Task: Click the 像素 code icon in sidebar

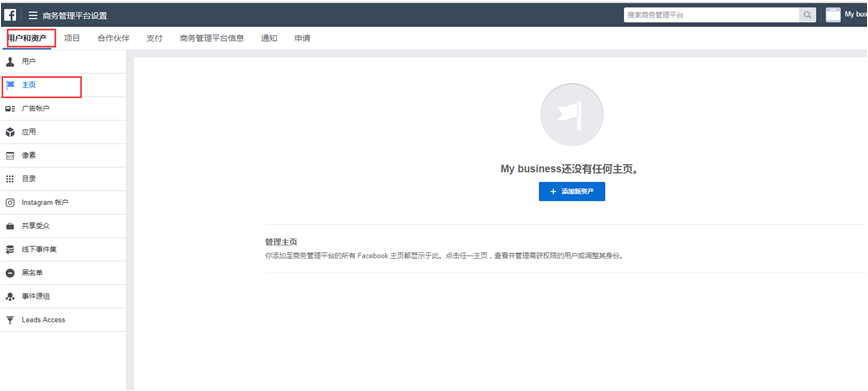Action: tap(10, 156)
